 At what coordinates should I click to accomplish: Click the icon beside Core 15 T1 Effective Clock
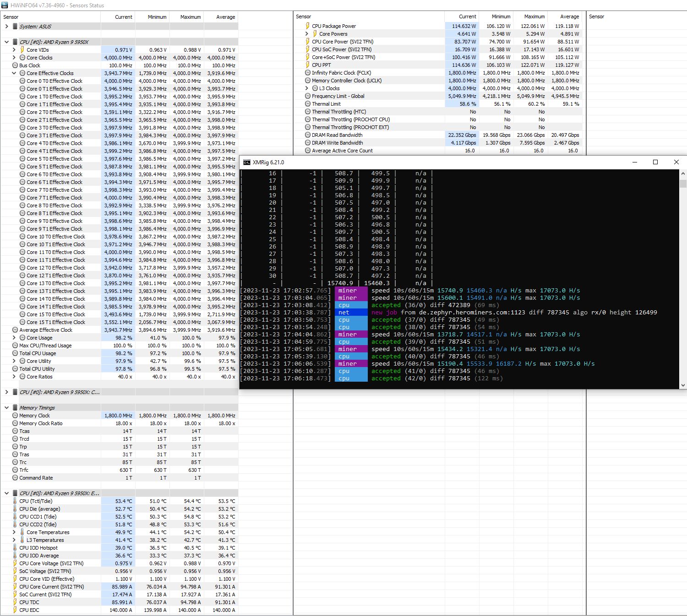point(22,322)
